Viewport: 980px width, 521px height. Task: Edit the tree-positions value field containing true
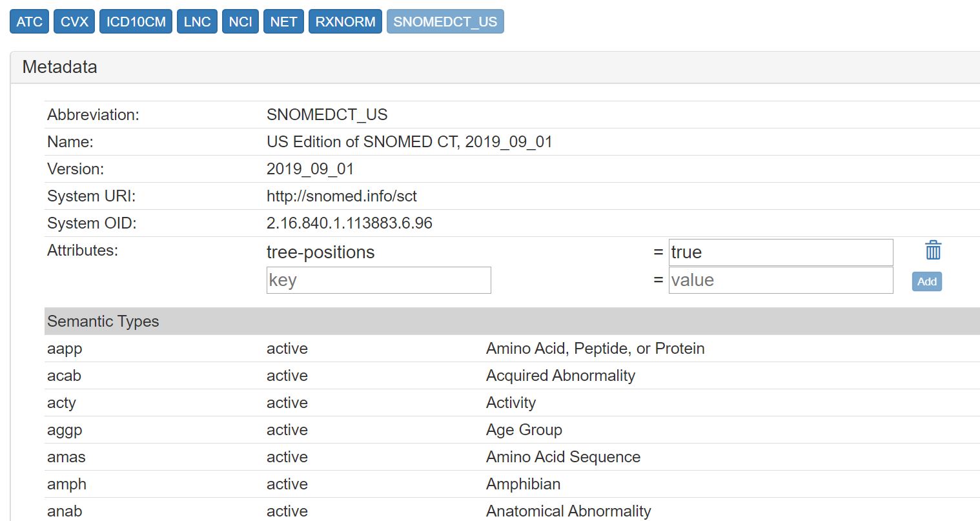point(781,252)
